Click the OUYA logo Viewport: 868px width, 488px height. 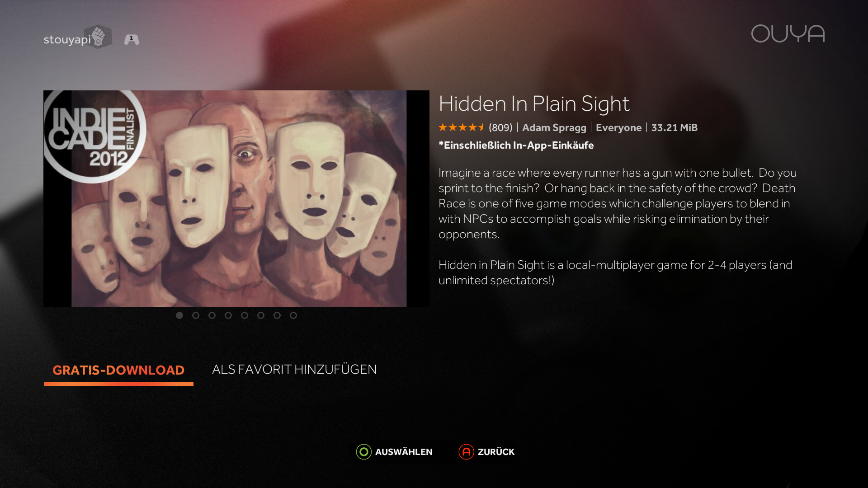pyautogui.click(x=788, y=34)
